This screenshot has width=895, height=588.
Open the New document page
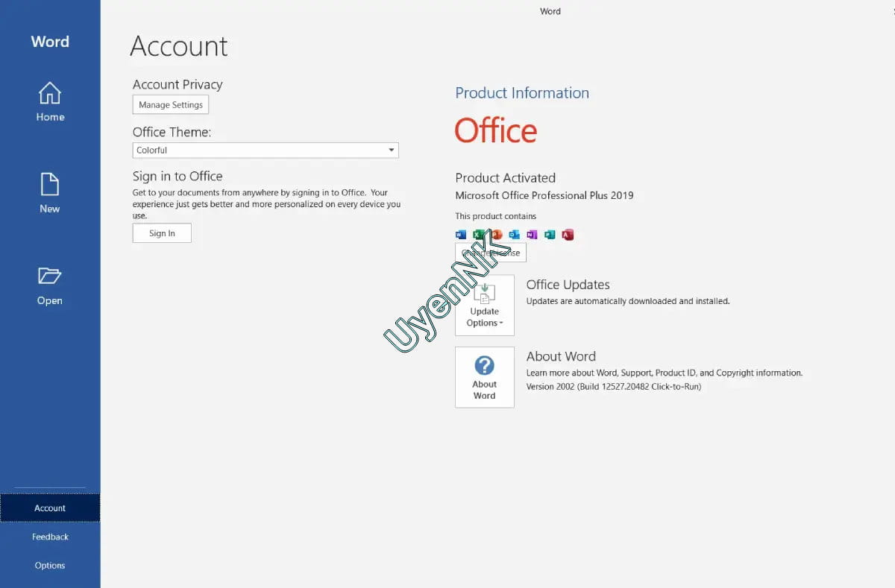tap(50, 193)
